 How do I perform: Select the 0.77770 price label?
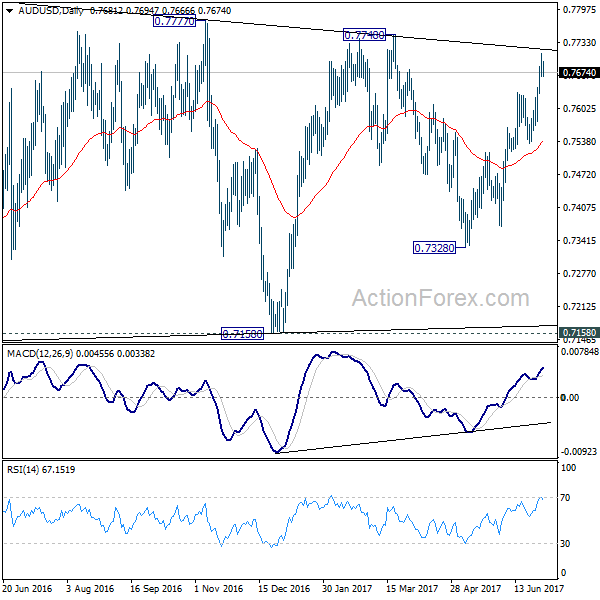click(174, 21)
